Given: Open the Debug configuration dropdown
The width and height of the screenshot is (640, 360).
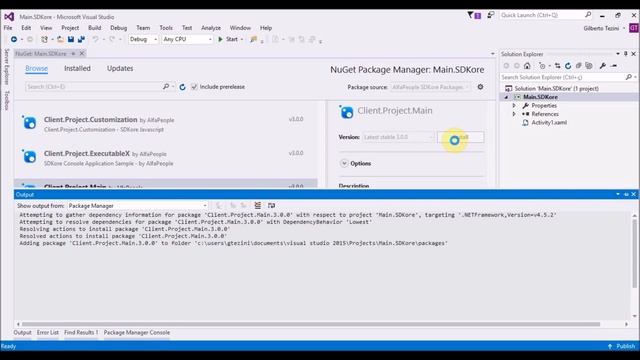Looking at the screenshot, I should coord(143,39).
